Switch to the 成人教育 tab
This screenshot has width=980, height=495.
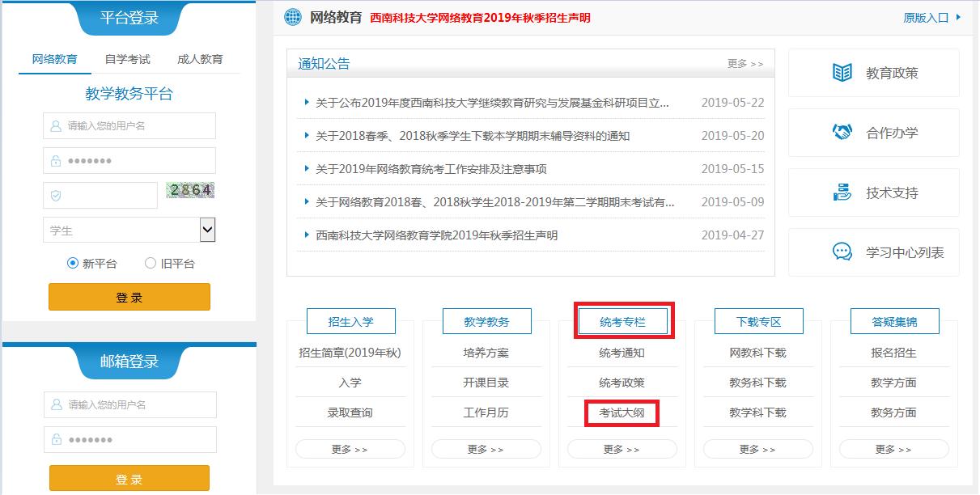pyautogui.click(x=200, y=59)
